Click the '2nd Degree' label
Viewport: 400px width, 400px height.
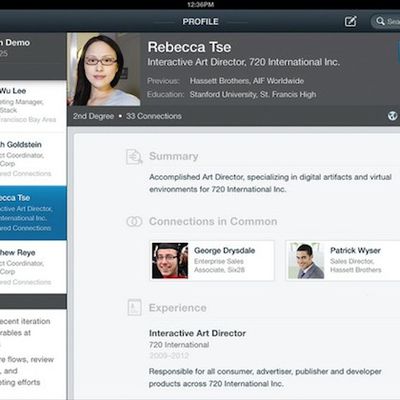[x=93, y=116]
